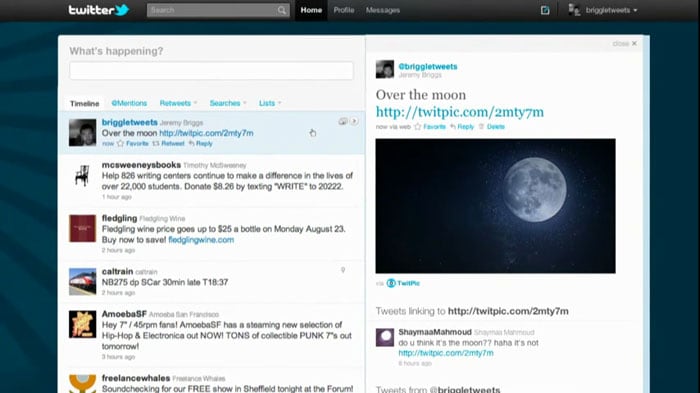Click @briggletweets avatar in detail pane
The height and width of the screenshot is (393, 700).
[385, 69]
